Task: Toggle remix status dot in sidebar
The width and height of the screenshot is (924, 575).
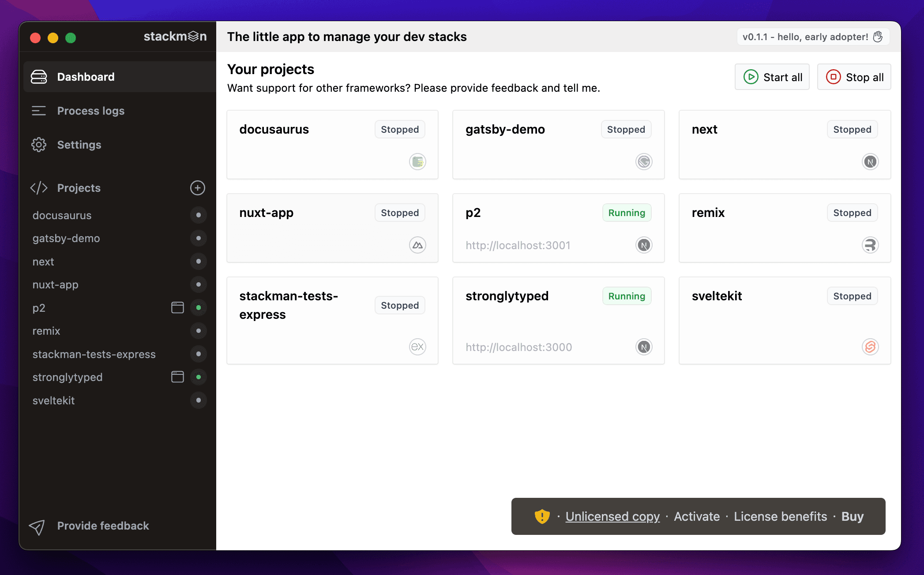Action: [x=199, y=331]
